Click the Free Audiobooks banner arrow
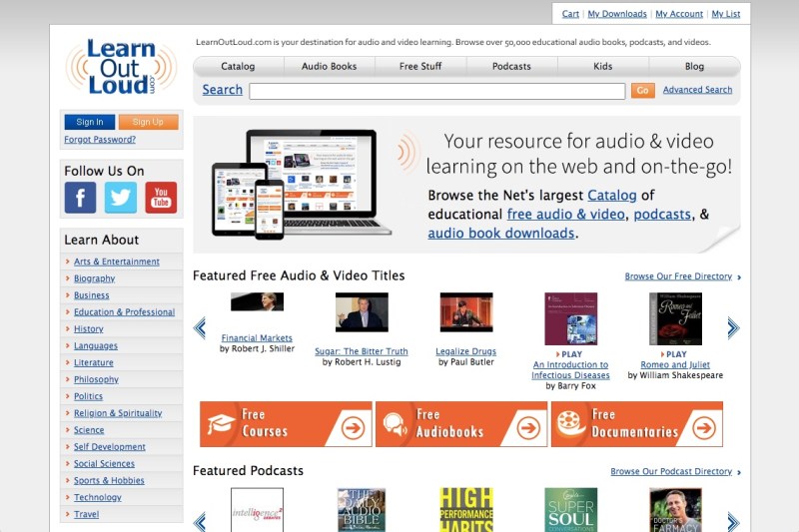Image resolution: width=799 pixels, height=532 pixels. 528,427
